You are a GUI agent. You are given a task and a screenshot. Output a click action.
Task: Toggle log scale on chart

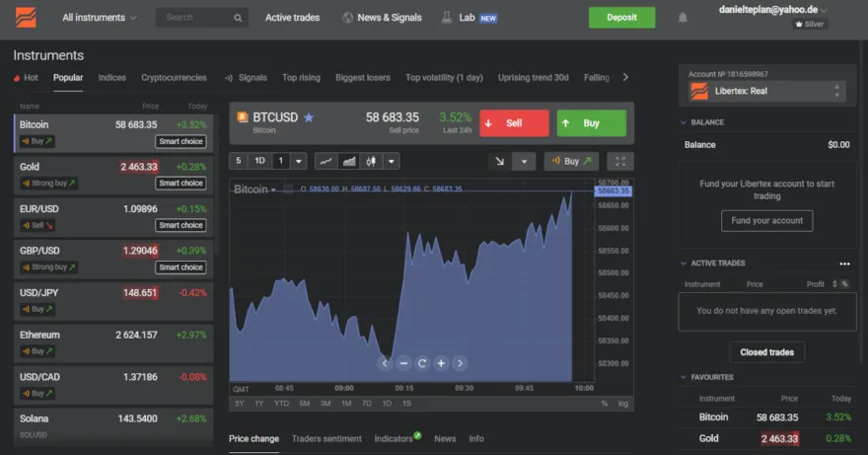622,403
